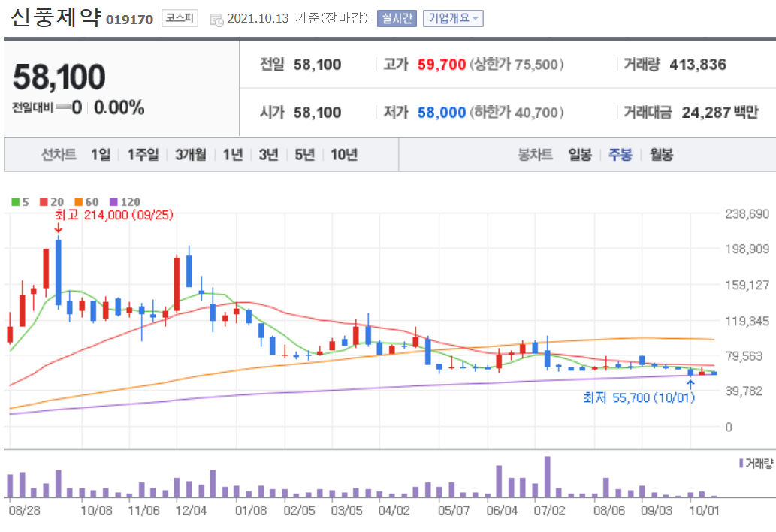
Task: Click the stock code 019170
Action: click(x=130, y=20)
